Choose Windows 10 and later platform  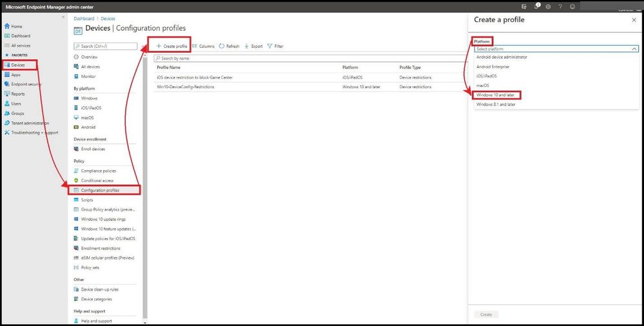tap(495, 95)
